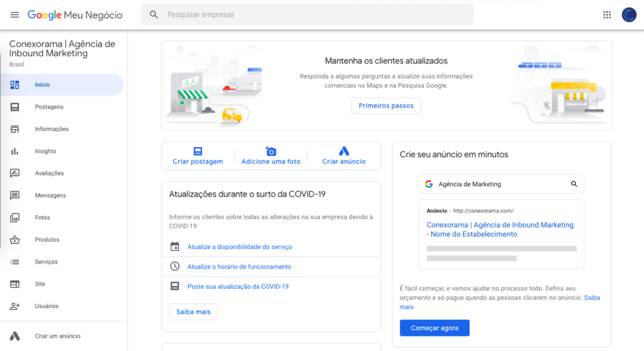Click the Usuários add-person icon
Screen dimensions: 644x351
15,306
